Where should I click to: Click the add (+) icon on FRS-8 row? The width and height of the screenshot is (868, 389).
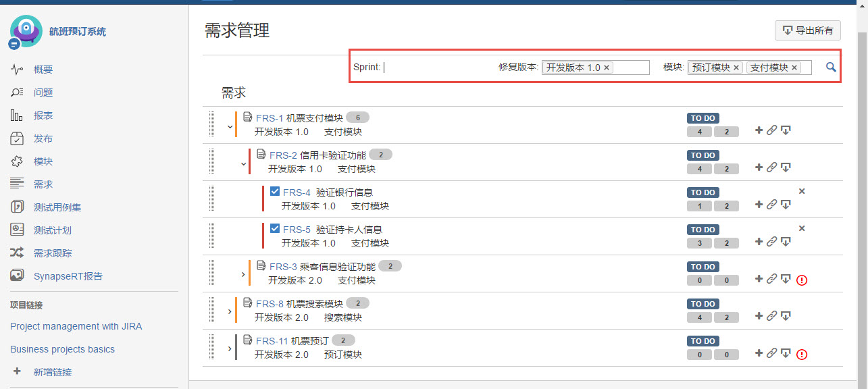click(x=759, y=316)
